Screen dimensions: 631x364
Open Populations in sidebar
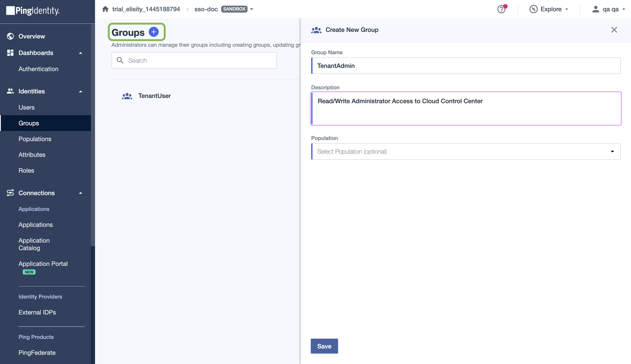coord(35,139)
